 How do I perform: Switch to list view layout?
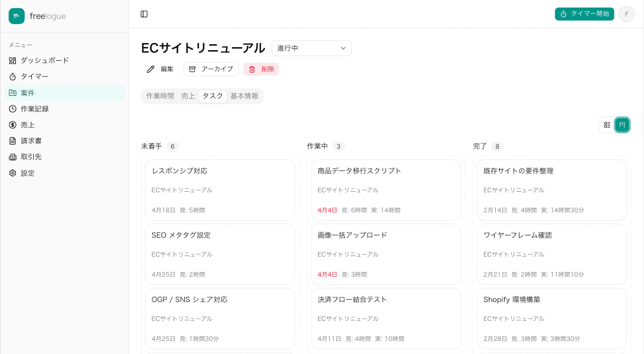pos(607,124)
